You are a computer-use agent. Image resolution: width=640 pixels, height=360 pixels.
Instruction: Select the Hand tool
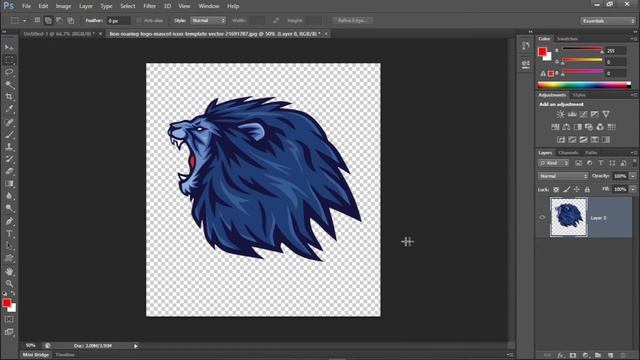pos(9,271)
